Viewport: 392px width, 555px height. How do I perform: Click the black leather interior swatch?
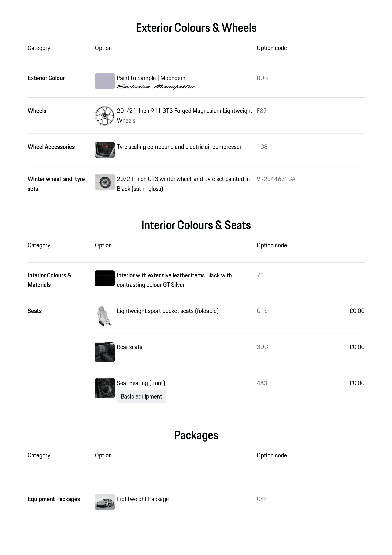pyautogui.click(x=105, y=278)
